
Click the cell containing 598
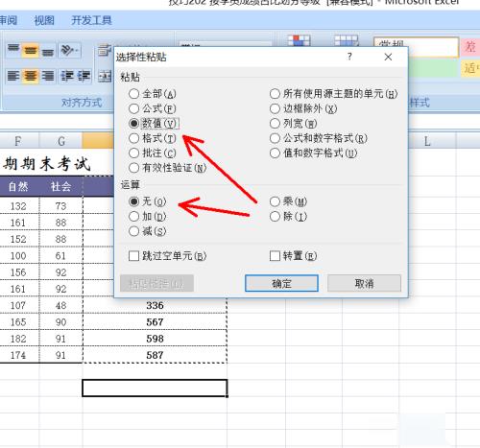155,339
